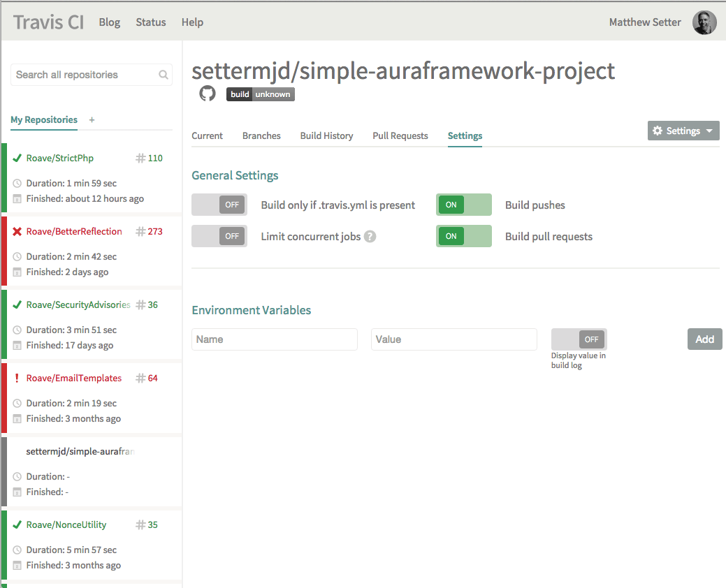Select the My Repositories tab
Viewport: 726px width, 588px height.
pyautogui.click(x=44, y=120)
